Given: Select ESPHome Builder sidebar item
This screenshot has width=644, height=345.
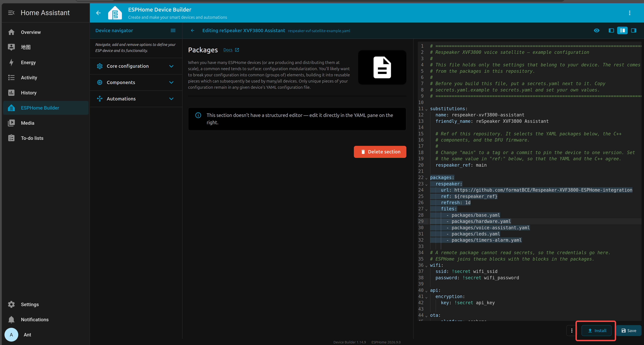Looking at the screenshot, I should coord(46,108).
